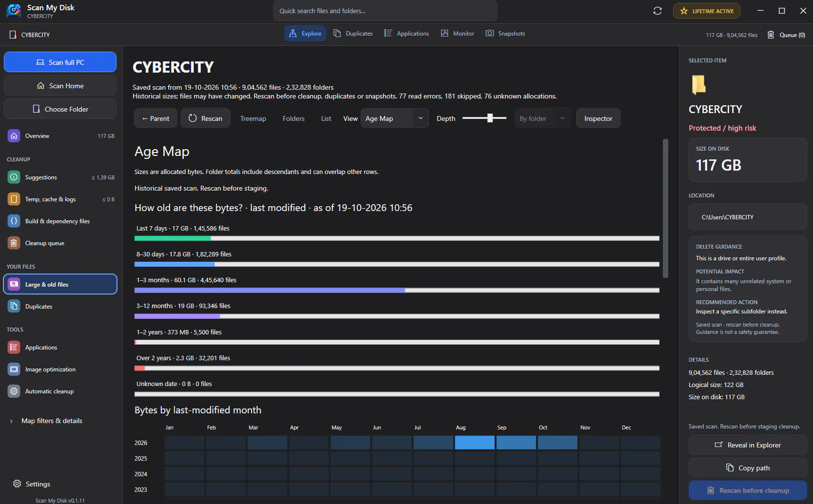The image size is (813, 504).
Task: Click the LIFETIME ACTIVE star badge
Action: click(707, 11)
